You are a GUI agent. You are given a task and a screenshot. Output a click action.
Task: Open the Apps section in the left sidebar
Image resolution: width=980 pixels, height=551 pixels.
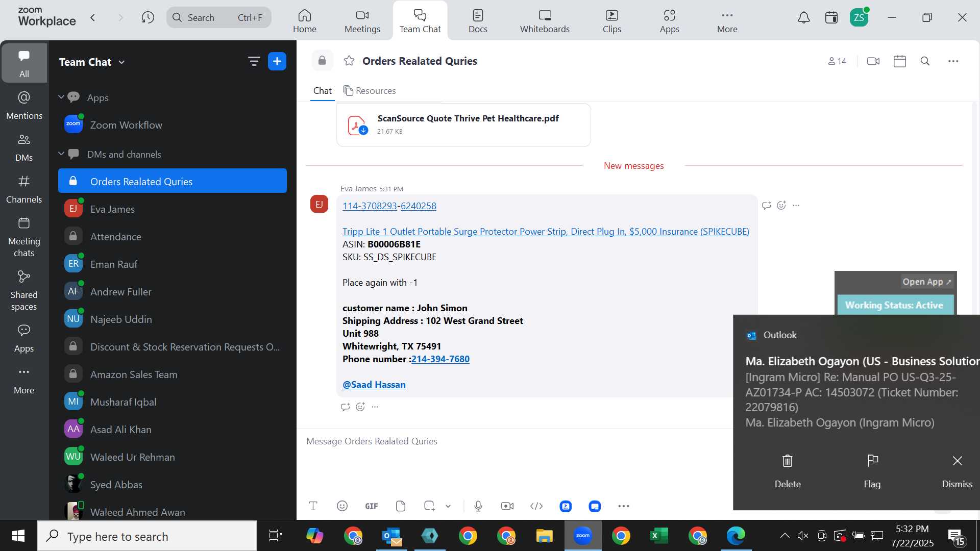[x=24, y=338]
